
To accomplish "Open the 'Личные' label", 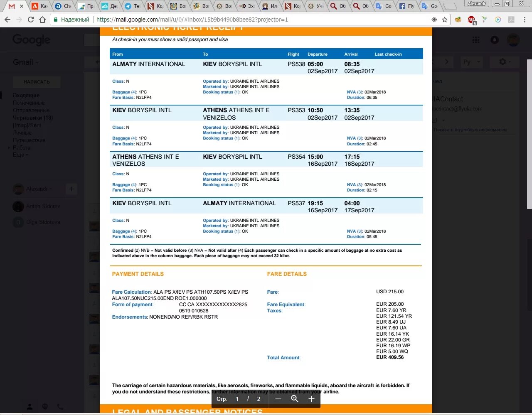I will pos(22,133).
